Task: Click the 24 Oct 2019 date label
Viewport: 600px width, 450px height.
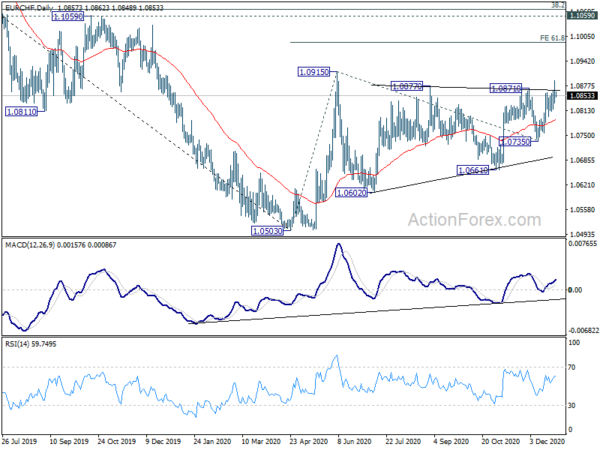Action: tap(116, 441)
